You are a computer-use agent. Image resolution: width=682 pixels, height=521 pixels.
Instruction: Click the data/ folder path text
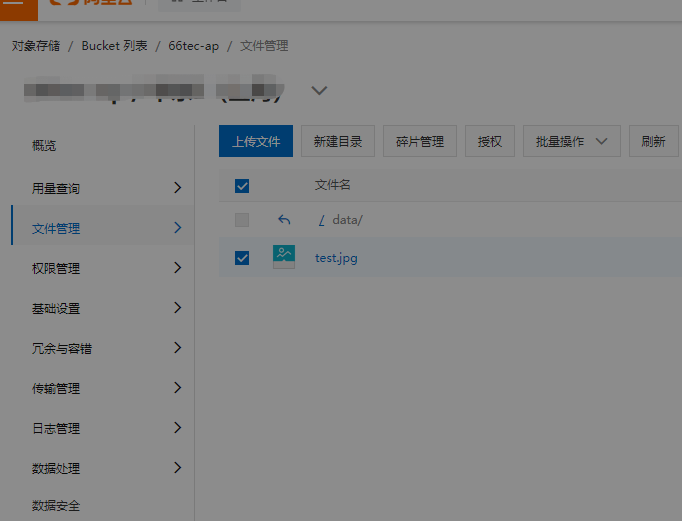coord(347,220)
